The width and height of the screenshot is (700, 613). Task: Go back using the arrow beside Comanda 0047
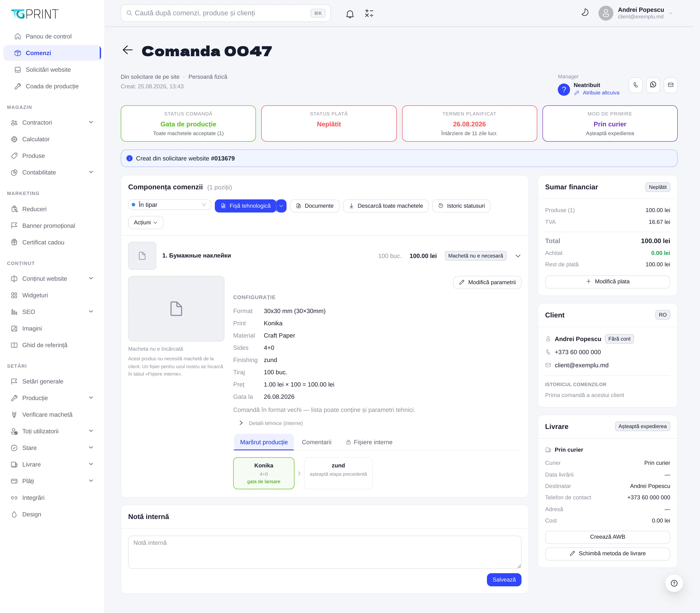tap(128, 50)
